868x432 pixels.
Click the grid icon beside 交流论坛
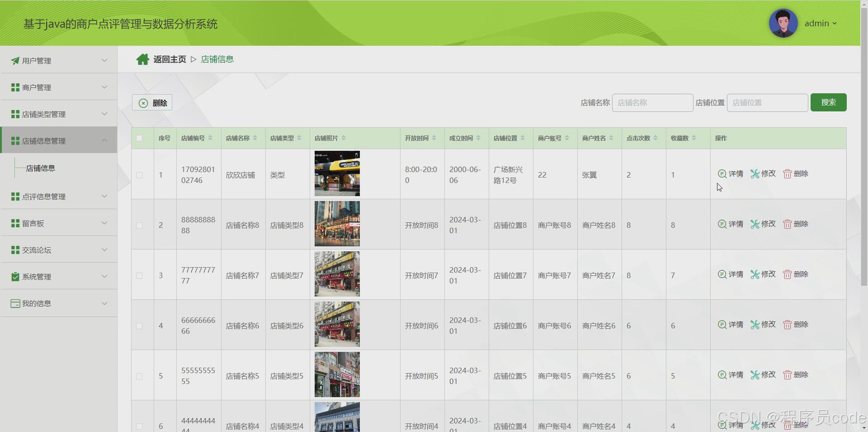15,250
